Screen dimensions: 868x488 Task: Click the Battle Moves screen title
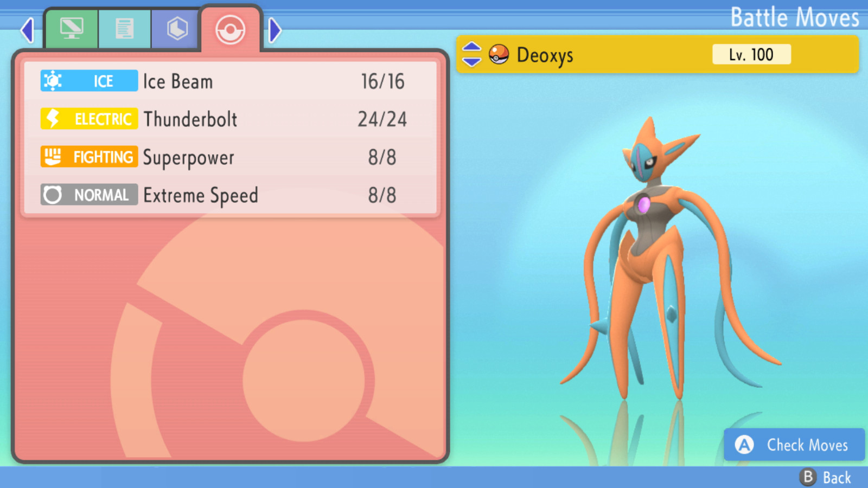click(795, 17)
